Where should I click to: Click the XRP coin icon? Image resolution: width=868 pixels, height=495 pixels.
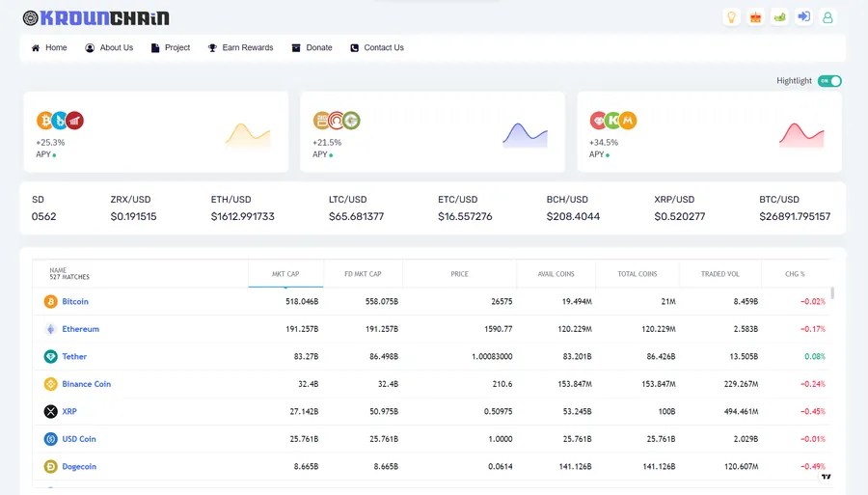50,411
